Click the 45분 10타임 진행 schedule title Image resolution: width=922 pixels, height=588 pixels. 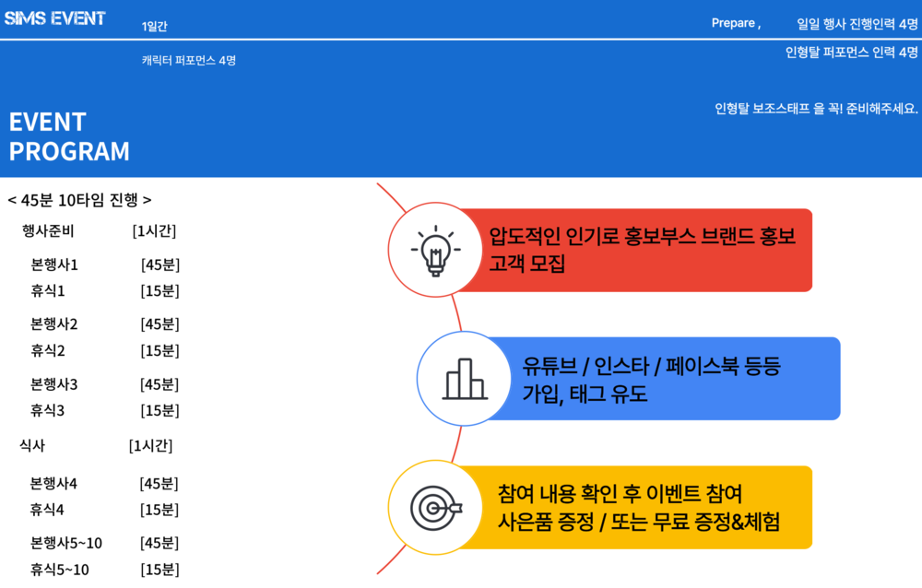(x=79, y=200)
